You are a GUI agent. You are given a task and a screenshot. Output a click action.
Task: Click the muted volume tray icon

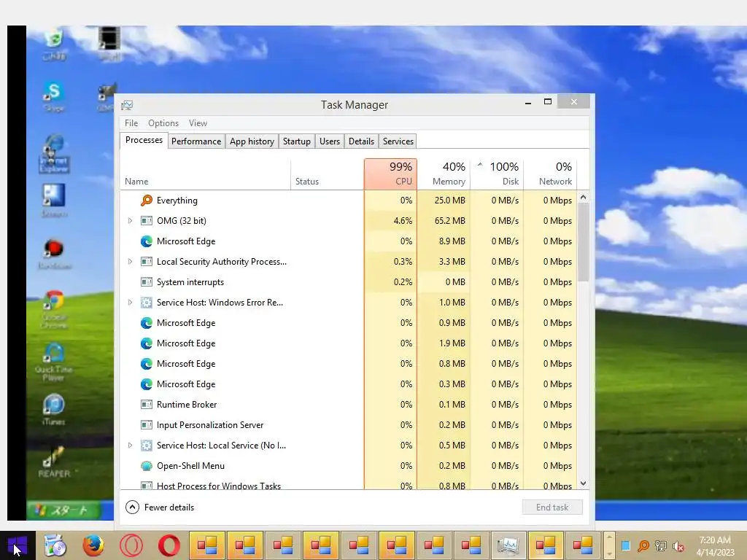pyautogui.click(x=678, y=546)
